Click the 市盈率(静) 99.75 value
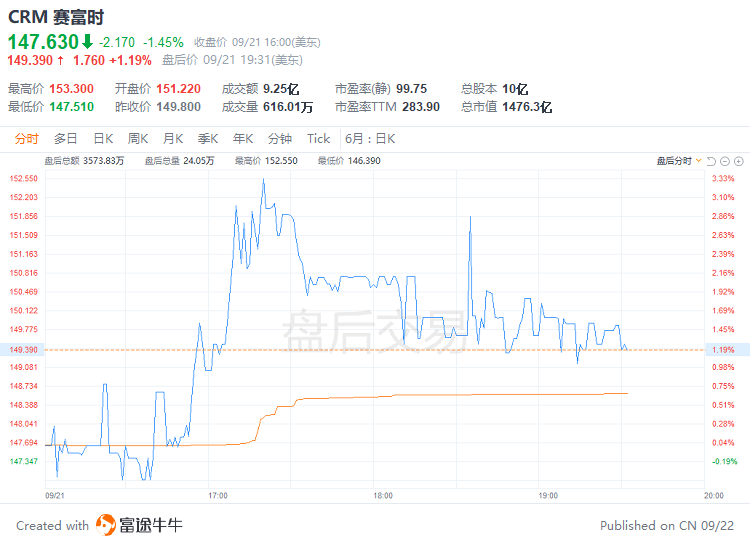 pyautogui.click(x=411, y=88)
